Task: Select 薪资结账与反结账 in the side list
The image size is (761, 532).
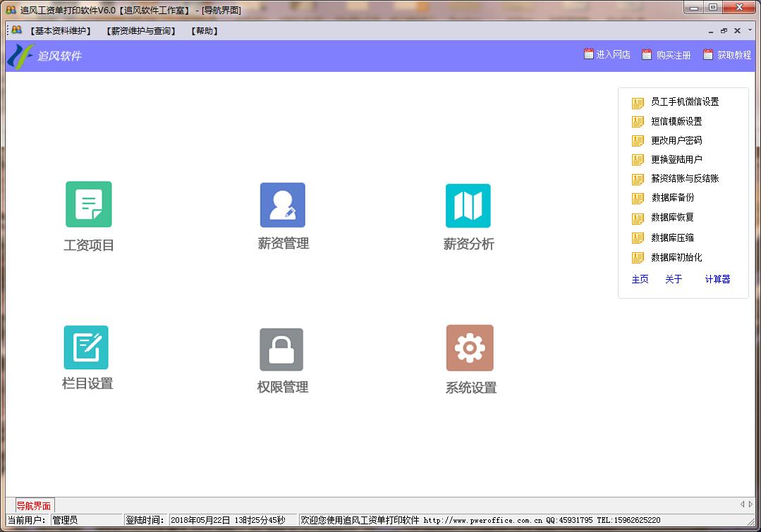Action: 684,179
